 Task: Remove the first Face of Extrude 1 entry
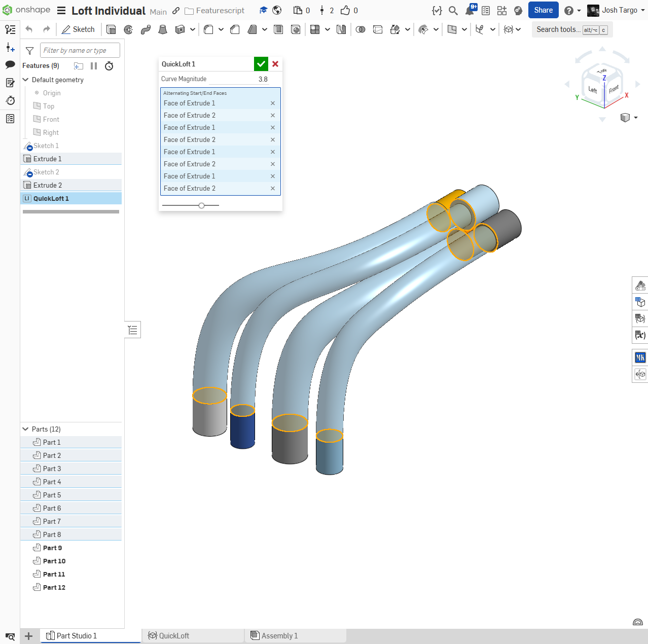point(273,103)
